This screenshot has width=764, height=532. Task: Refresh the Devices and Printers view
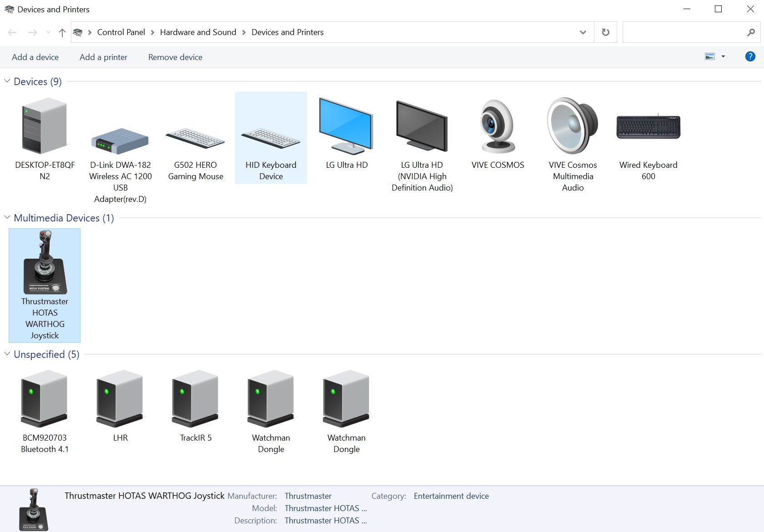[x=606, y=32]
